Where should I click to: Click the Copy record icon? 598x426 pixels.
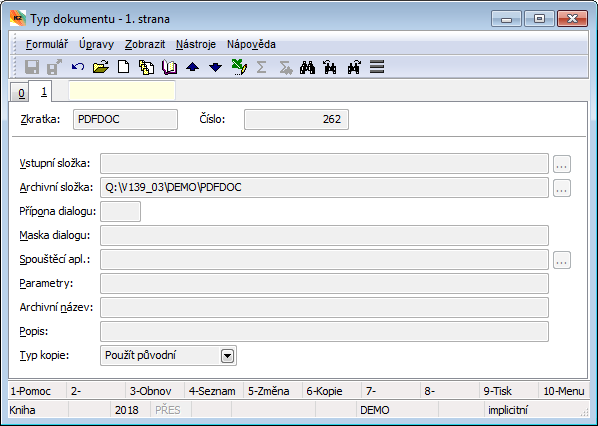coord(146,68)
